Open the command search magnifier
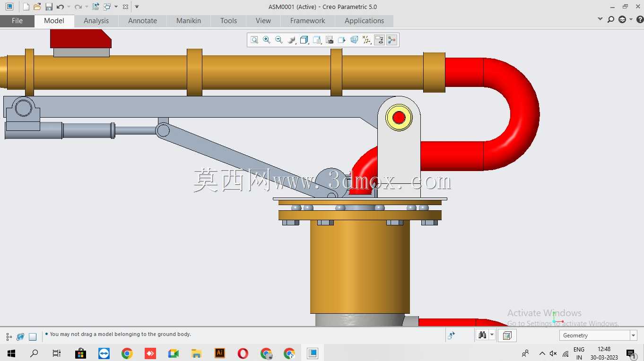 [x=611, y=19]
